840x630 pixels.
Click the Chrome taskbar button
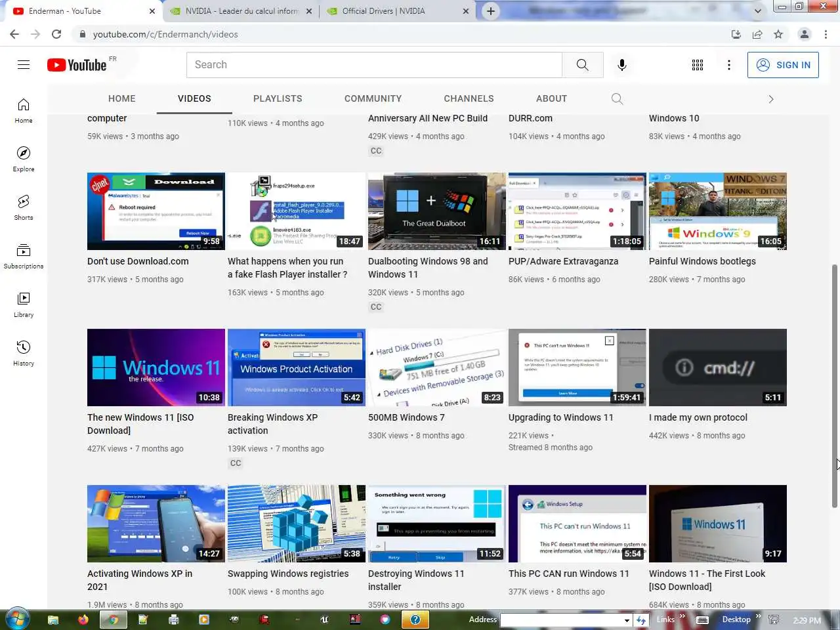[x=113, y=619]
